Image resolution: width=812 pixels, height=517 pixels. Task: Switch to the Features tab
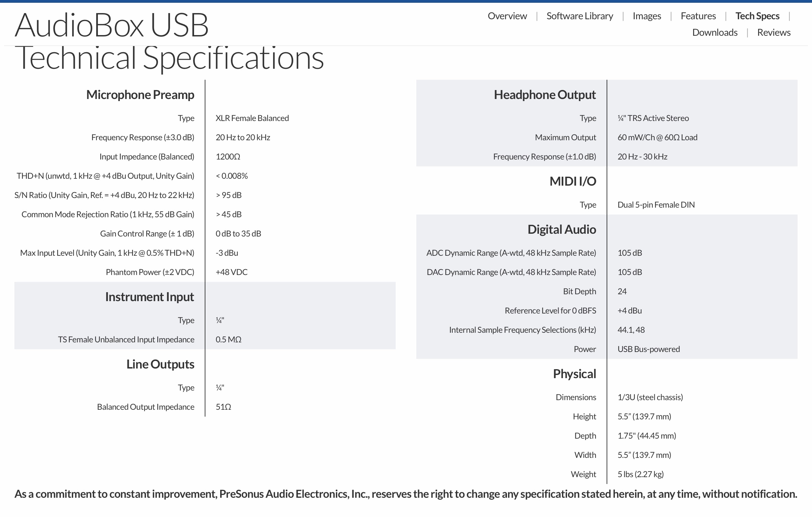tap(698, 16)
